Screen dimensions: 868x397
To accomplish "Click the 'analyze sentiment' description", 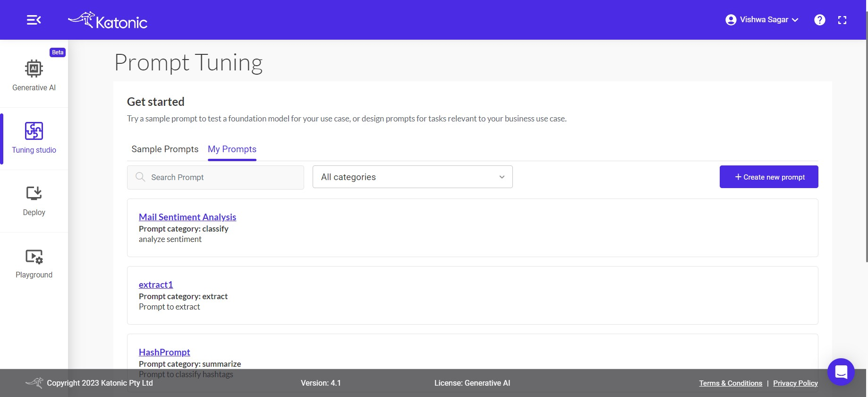I will pos(170,239).
